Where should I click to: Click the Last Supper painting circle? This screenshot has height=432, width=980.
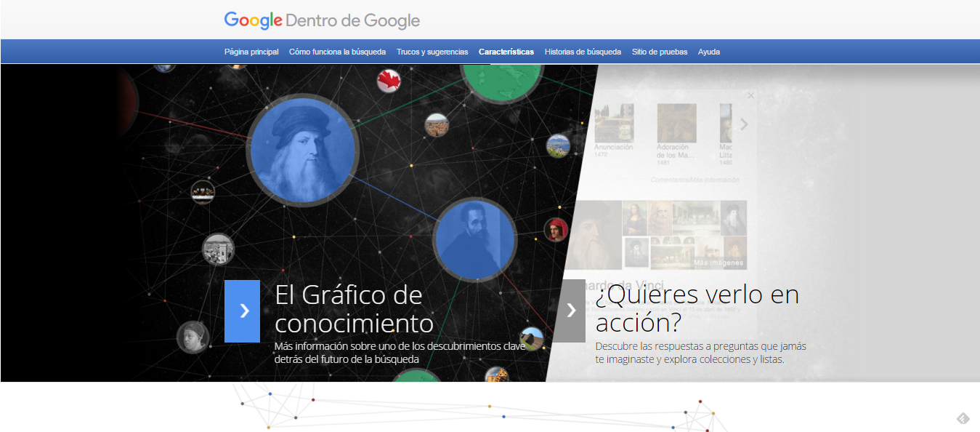pos(203,192)
